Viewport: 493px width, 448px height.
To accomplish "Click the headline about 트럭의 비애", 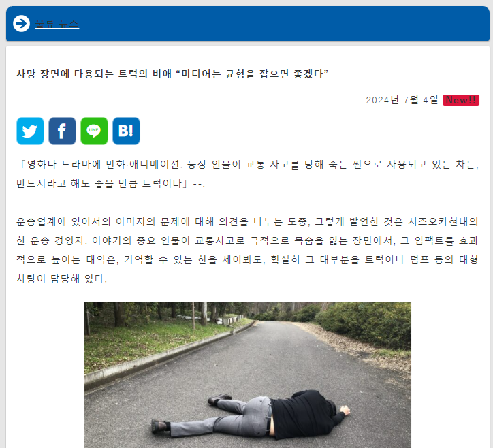I will click(172, 74).
